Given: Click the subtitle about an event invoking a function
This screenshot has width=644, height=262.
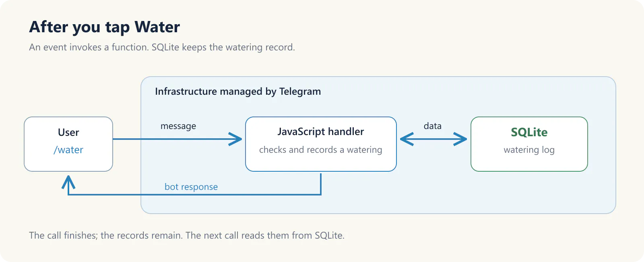Looking at the screenshot, I should coord(162,47).
